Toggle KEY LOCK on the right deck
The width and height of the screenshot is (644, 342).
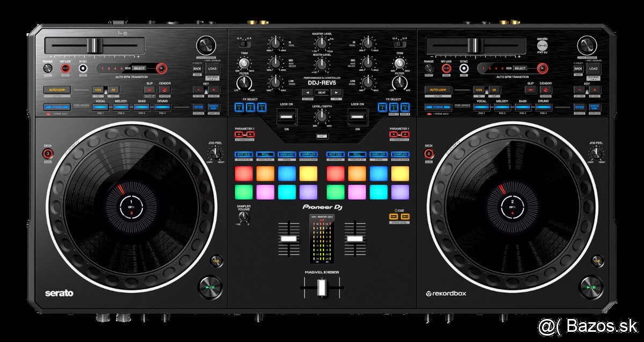click(447, 69)
